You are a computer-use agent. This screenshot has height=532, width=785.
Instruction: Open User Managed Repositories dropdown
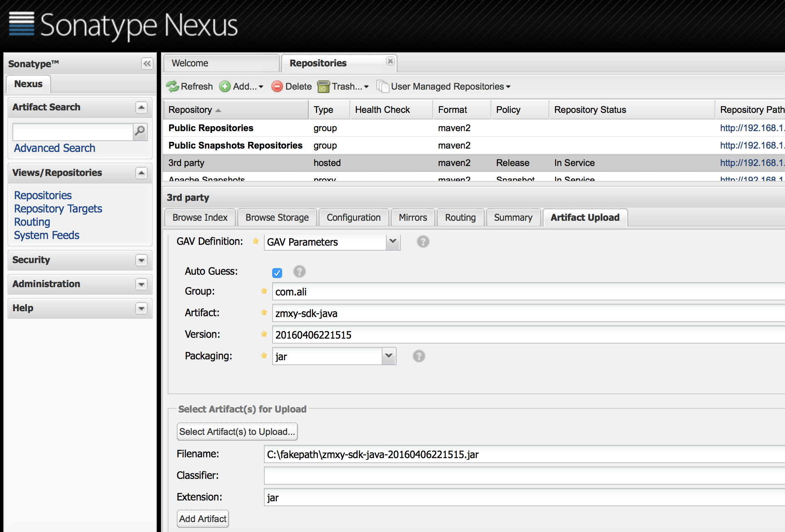click(444, 86)
